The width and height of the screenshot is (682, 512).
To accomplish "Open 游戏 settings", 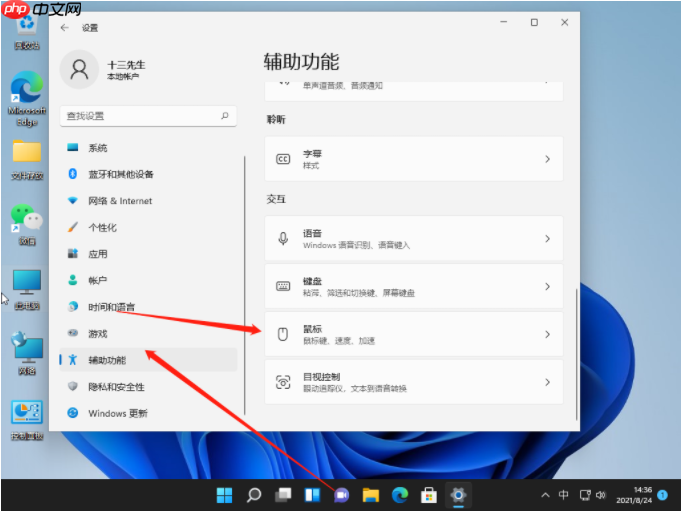I will tap(148, 333).
